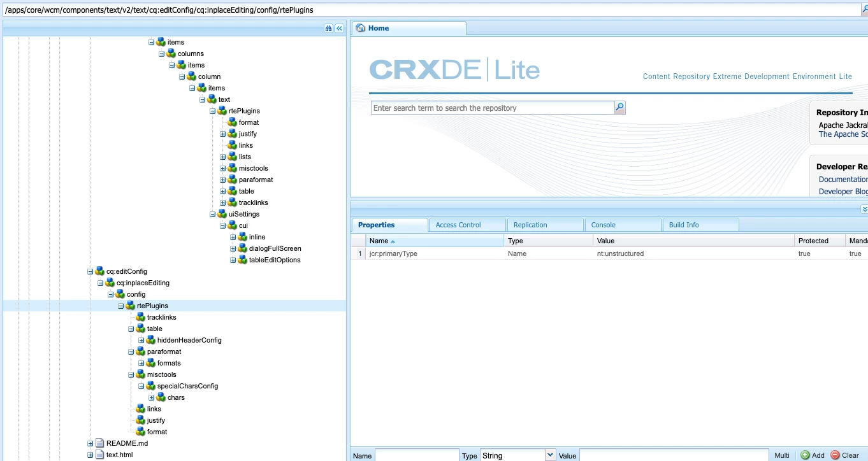Open the Documentation link
868x461 pixels.
[843, 180]
